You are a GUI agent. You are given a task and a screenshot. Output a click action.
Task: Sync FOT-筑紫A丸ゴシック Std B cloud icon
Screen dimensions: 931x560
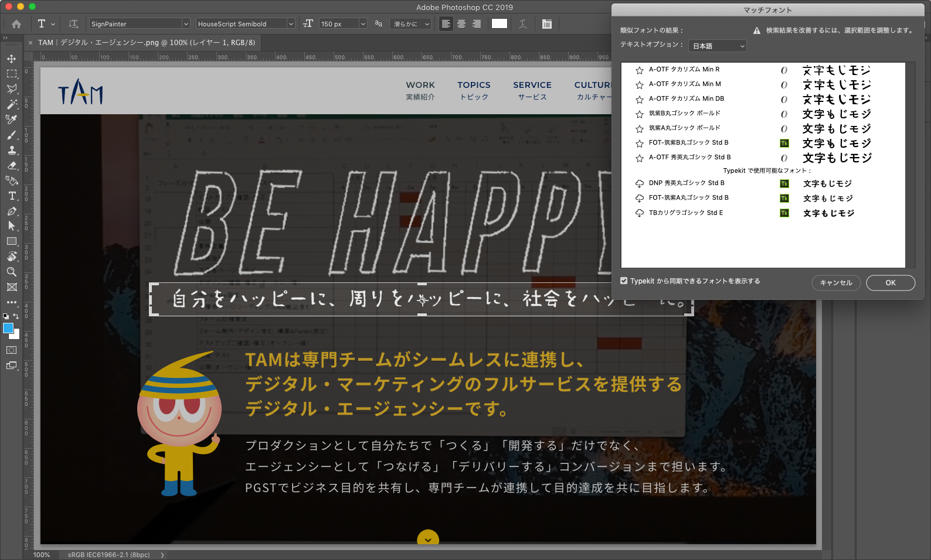tap(640, 198)
